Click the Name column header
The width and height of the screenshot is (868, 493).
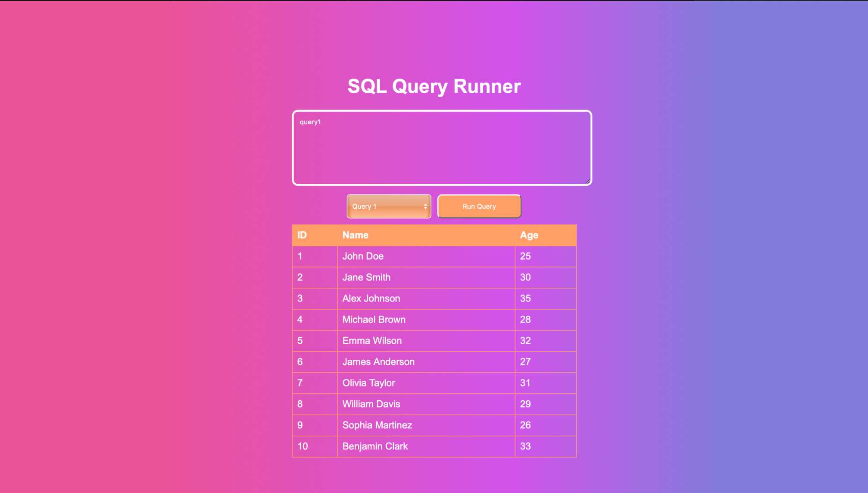[x=426, y=235]
